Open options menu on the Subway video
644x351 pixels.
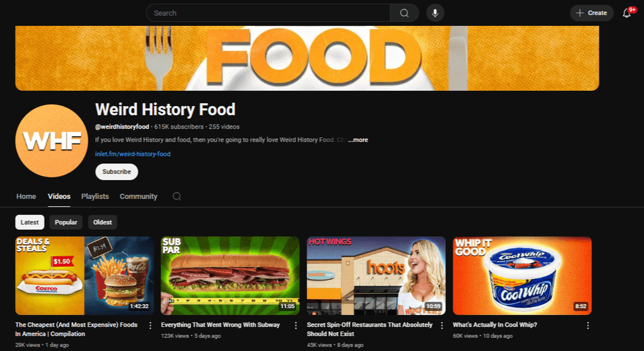click(296, 325)
